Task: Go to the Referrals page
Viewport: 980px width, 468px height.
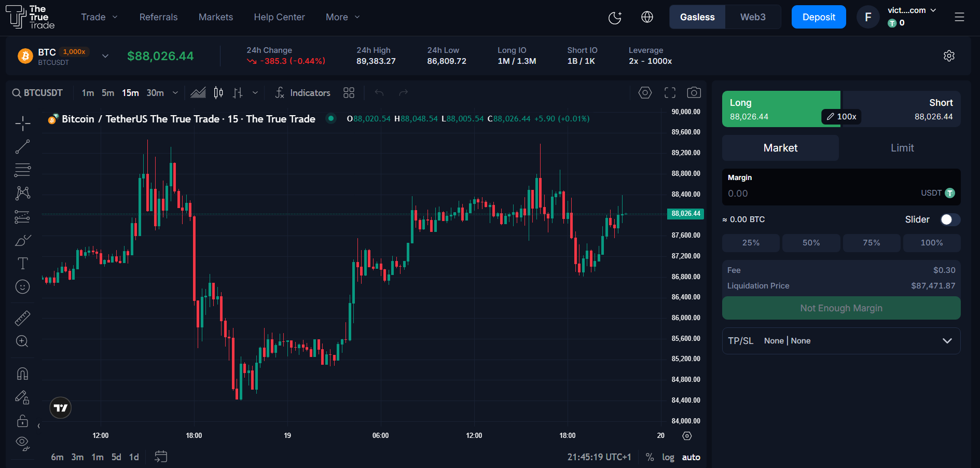Action: 158,17
